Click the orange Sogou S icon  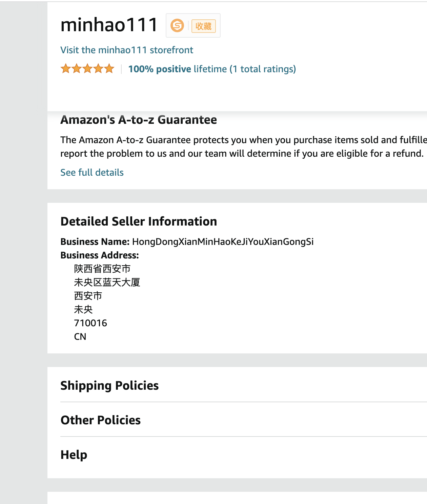tap(177, 25)
